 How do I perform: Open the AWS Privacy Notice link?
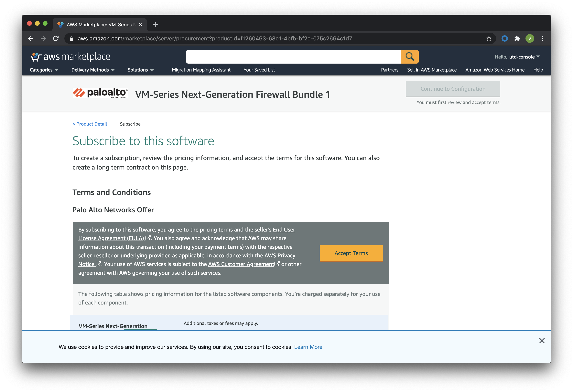click(x=280, y=255)
